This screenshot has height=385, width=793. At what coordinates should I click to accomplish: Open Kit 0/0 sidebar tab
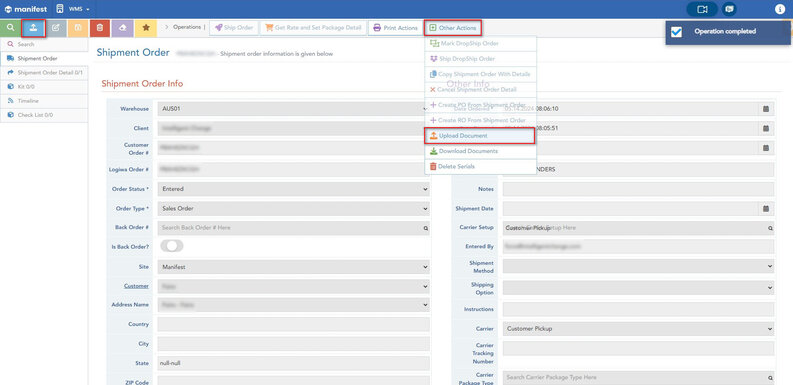pos(44,87)
